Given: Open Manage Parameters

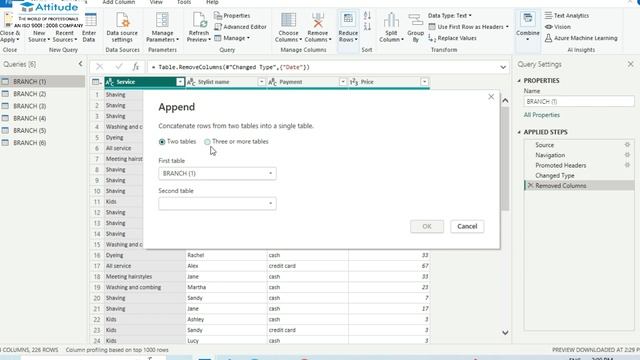Looking at the screenshot, I should [162, 27].
